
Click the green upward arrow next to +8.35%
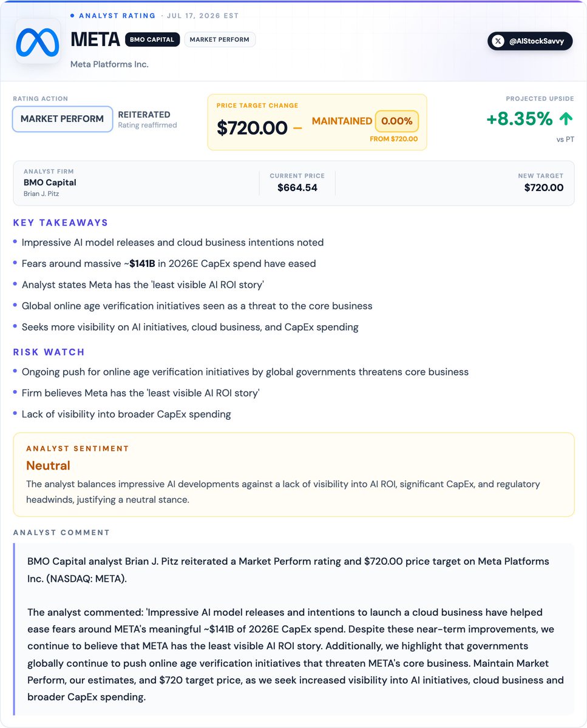coord(566,118)
